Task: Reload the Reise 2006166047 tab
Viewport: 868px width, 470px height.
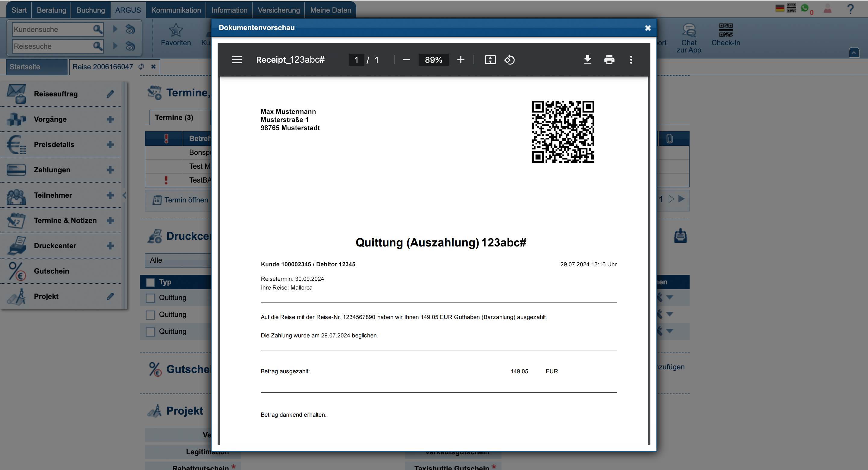Action: (x=142, y=67)
